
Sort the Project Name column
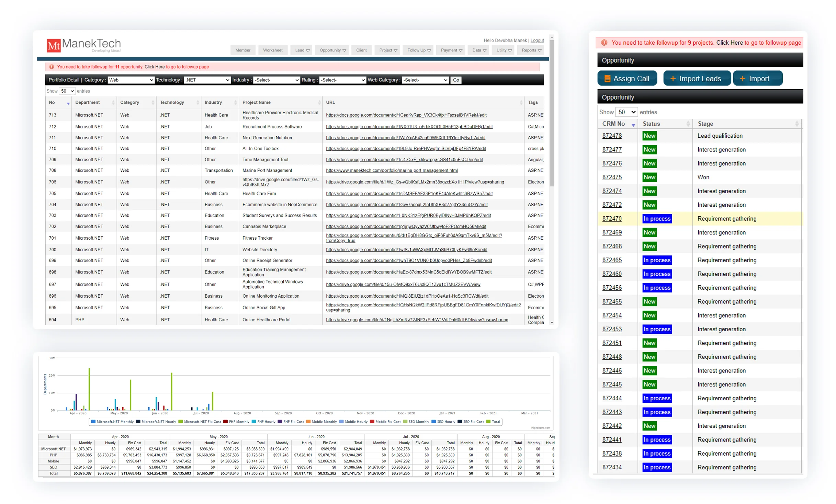(x=319, y=103)
